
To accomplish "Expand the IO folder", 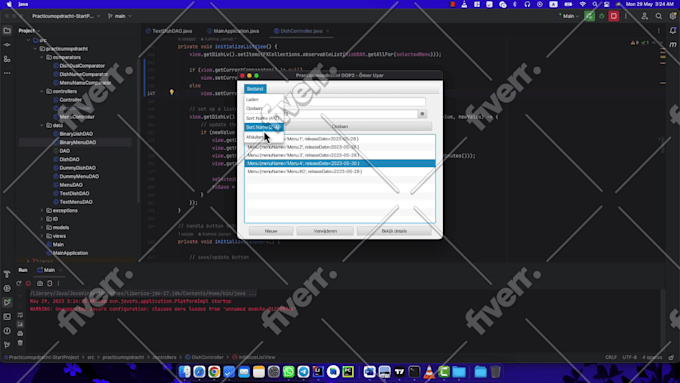I will pyautogui.click(x=42, y=219).
